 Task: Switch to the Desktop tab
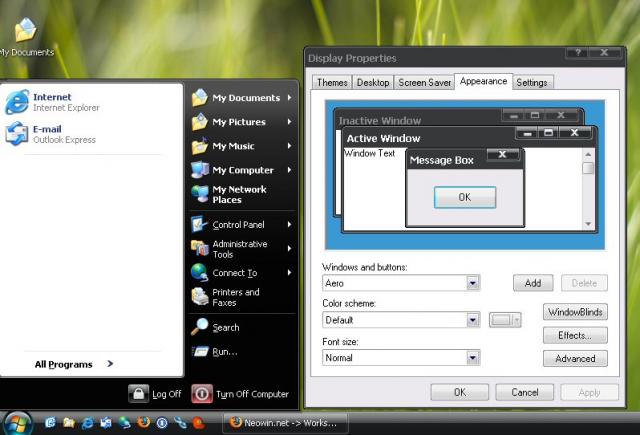[373, 82]
